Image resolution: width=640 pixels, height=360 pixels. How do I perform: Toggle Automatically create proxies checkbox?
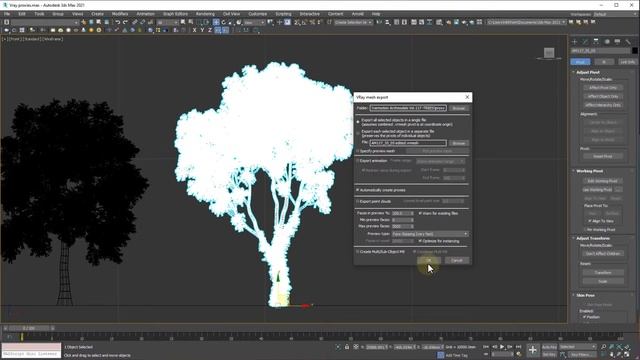click(x=358, y=190)
